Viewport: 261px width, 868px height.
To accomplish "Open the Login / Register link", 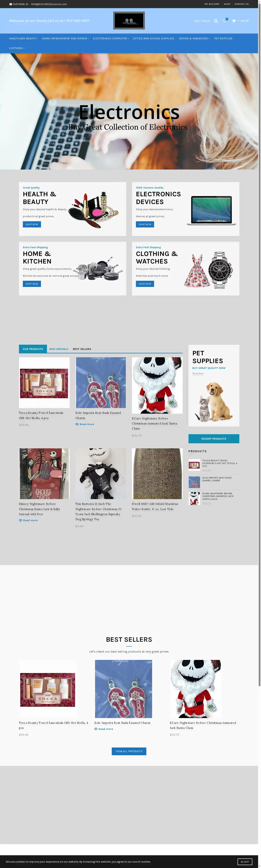I will click(x=202, y=21).
